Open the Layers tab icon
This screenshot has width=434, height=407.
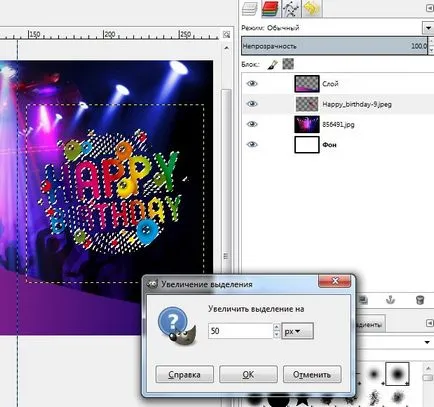tap(250, 8)
